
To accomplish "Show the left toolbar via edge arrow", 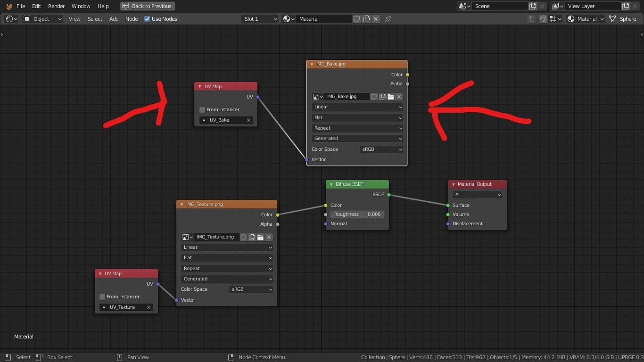I will point(2,34).
